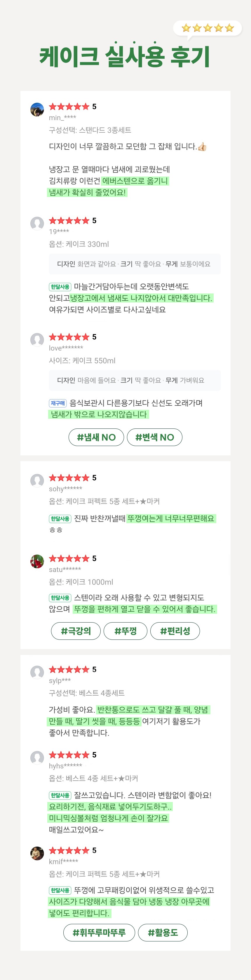Tap the #편리성 hashtag tag
Screen dimensions: 251x980
point(175,631)
